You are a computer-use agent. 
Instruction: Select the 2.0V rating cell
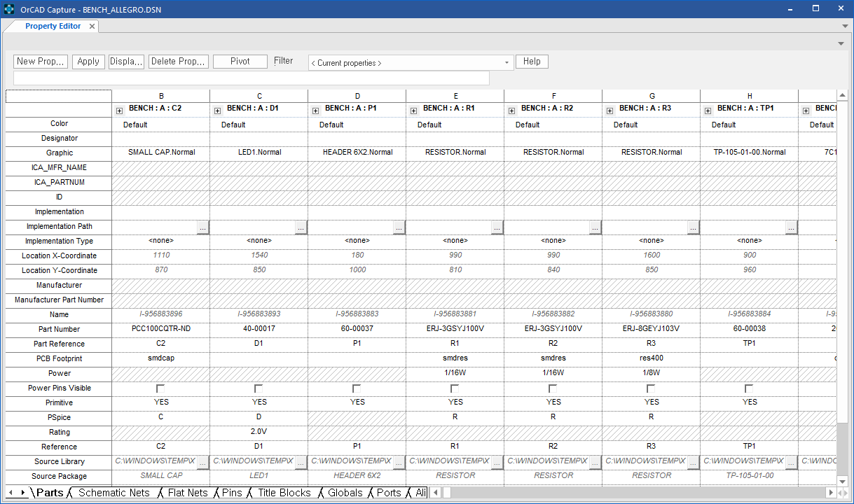pos(259,432)
